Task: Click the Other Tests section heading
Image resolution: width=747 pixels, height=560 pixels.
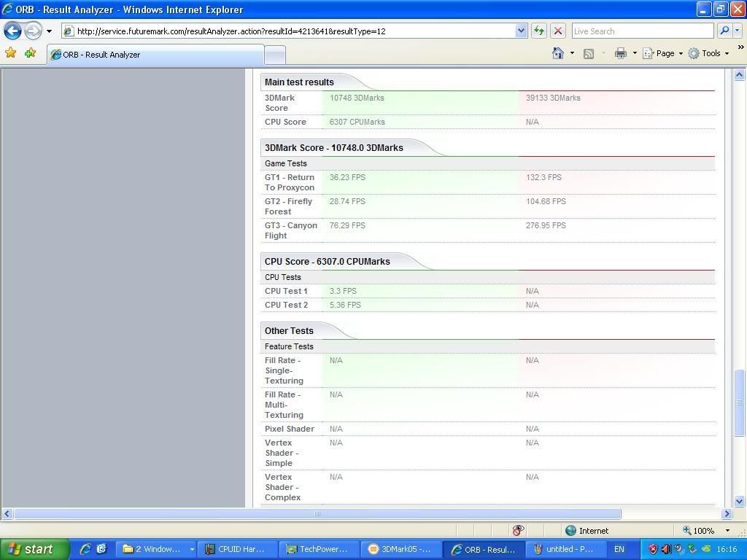Action: coord(289,330)
